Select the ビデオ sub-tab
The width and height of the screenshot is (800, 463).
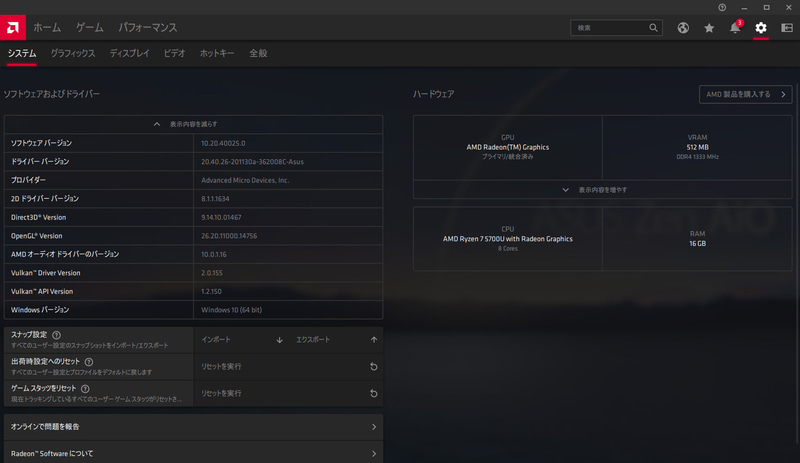pyautogui.click(x=174, y=53)
